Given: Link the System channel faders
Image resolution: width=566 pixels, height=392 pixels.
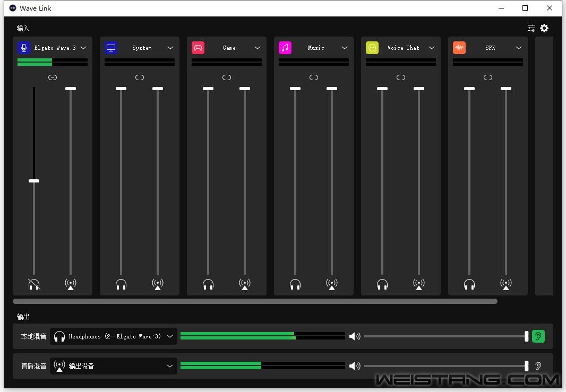Looking at the screenshot, I should pos(140,77).
